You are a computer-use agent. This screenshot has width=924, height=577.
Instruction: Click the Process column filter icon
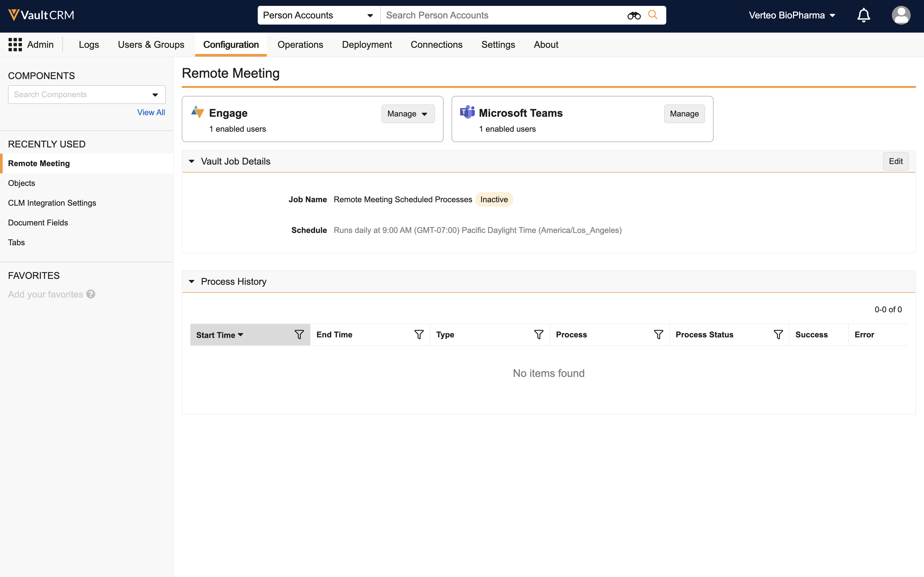coord(658,335)
